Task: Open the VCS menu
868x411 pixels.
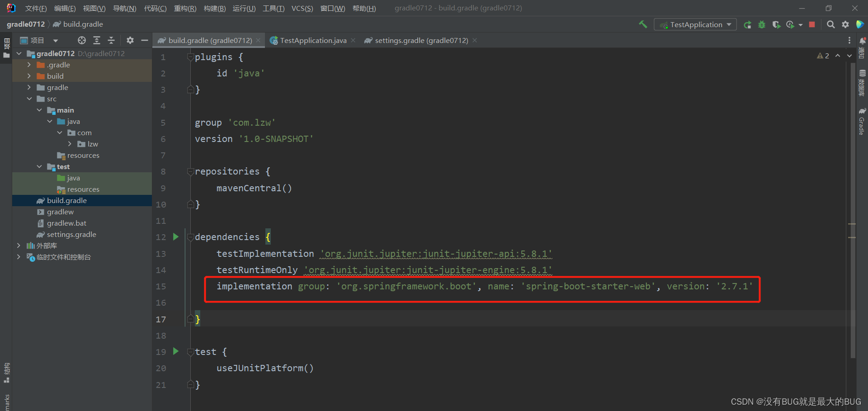Action: point(302,9)
